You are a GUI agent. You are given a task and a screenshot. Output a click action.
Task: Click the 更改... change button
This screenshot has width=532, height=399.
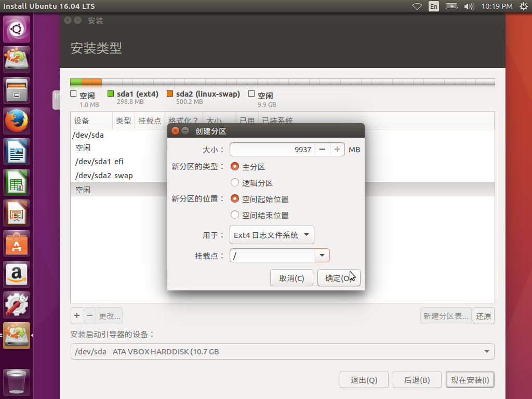[x=109, y=316]
